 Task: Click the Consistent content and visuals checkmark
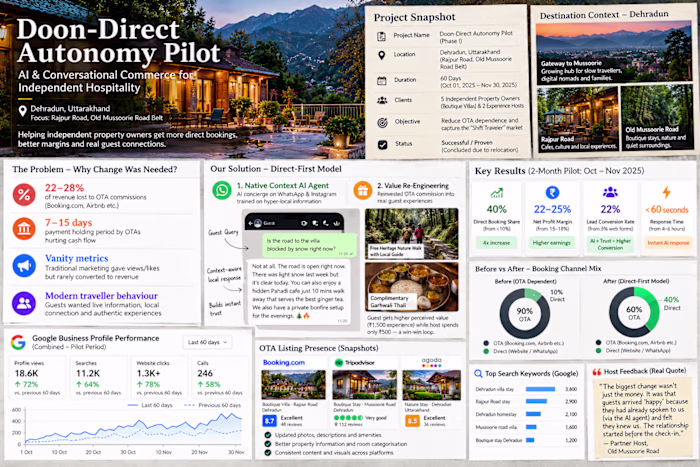click(267, 453)
